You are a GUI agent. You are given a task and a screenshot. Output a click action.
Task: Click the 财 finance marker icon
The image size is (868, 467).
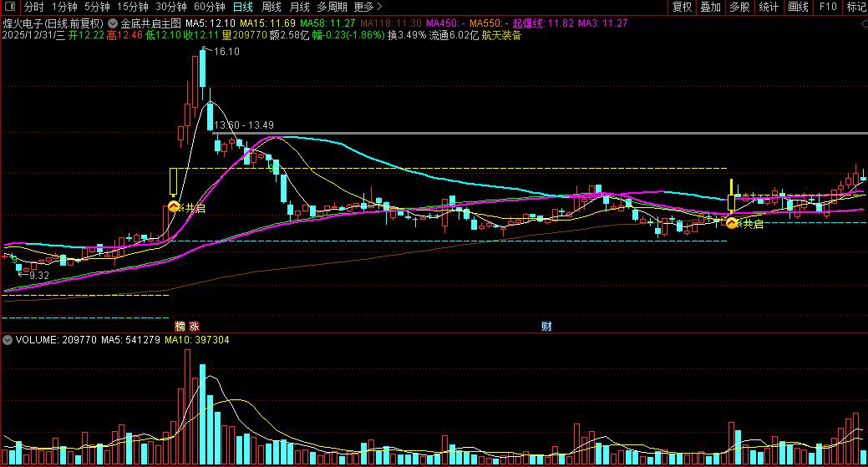click(x=546, y=326)
